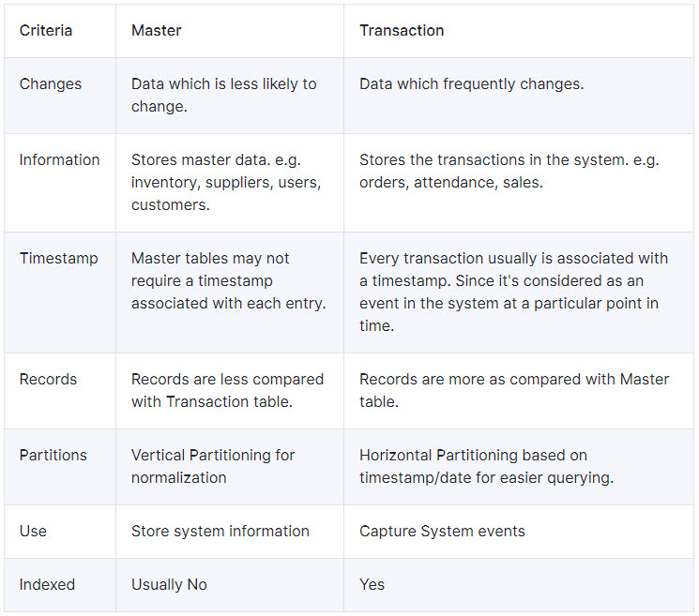This screenshot has width=699, height=616.
Task: Click the "less likely to change" cell
Action: point(225,95)
